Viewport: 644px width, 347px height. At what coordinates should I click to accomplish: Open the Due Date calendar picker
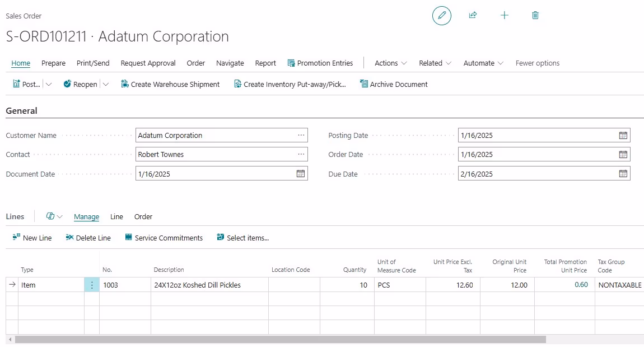(x=623, y=174)
